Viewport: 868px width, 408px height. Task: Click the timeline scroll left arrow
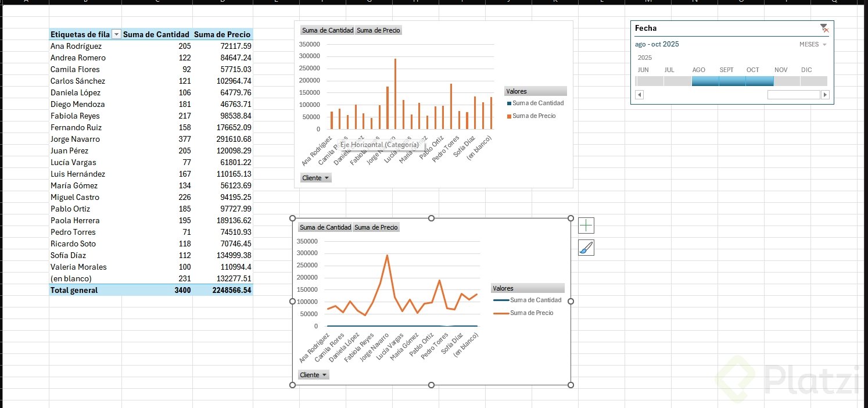(639, 95)
